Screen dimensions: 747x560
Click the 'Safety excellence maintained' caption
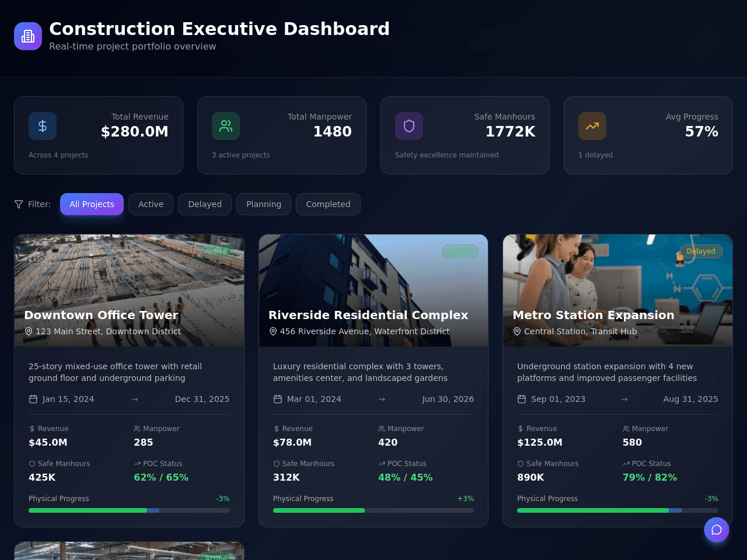tap(446, 155)
